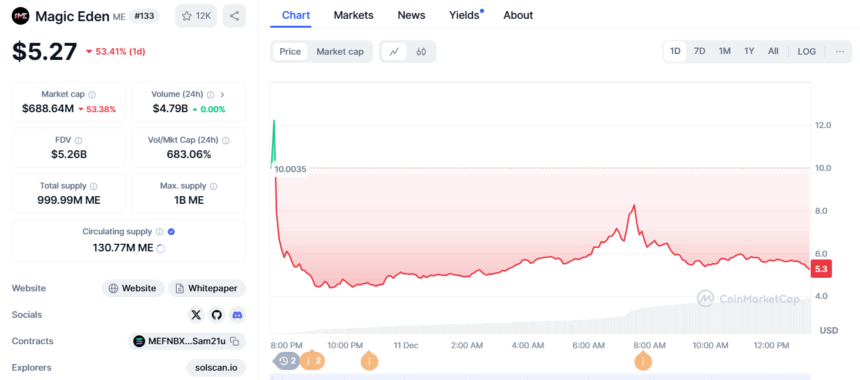Expand Volume (24h) details chevron
This screenshot has height=380, width=860.
click(222, 94)
